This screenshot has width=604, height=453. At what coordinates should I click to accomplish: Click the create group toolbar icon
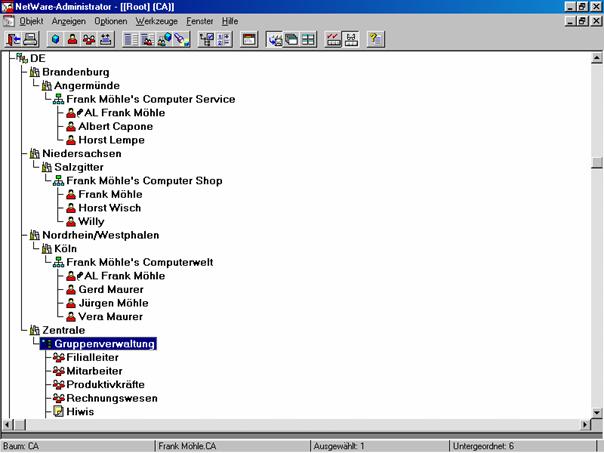(89, 39)
